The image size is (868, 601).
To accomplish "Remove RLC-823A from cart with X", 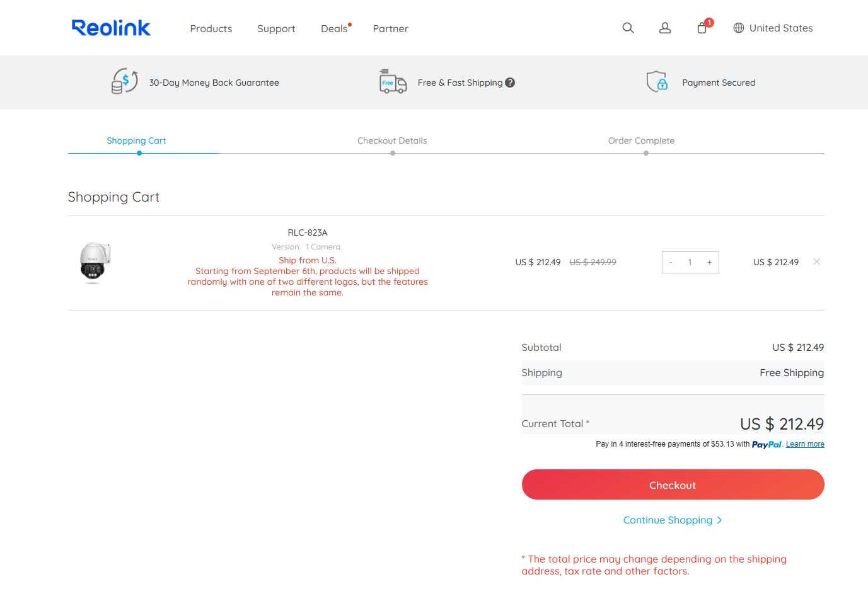I will pyautogui.click(x=816, y=261).
